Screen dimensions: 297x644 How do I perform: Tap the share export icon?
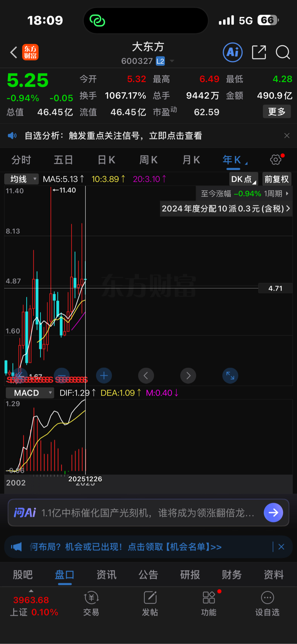point(259,52)
